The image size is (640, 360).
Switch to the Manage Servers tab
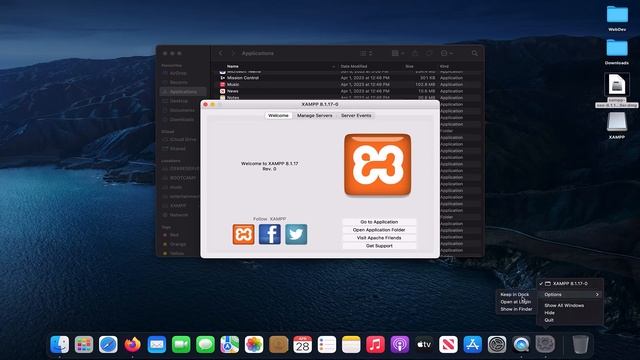click(315, 116)
